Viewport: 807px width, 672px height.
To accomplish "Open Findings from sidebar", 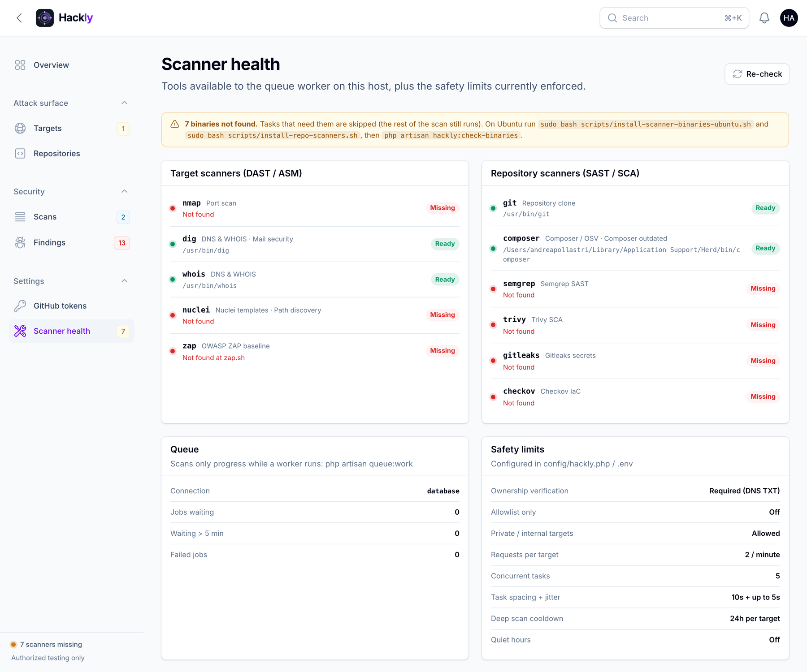I will [x=72, y=242].
